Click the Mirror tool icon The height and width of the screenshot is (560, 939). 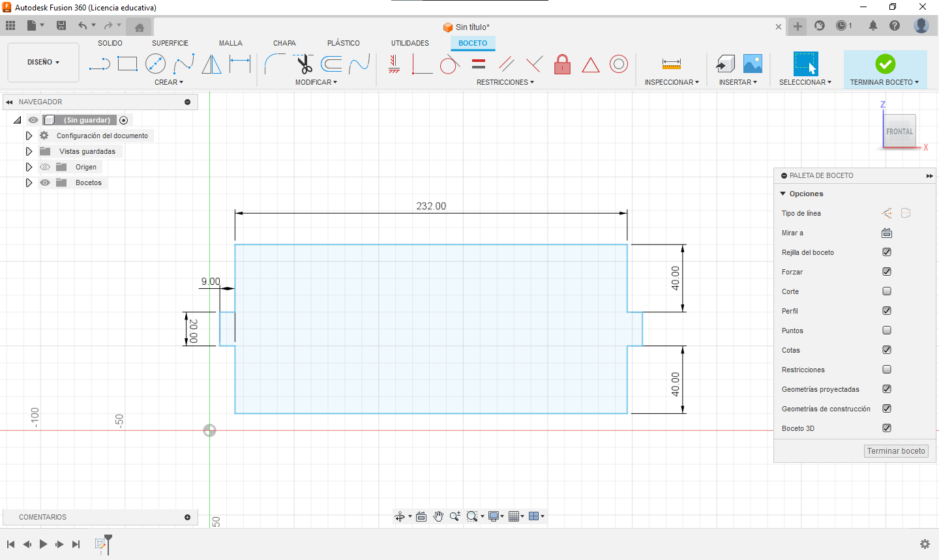211,64
